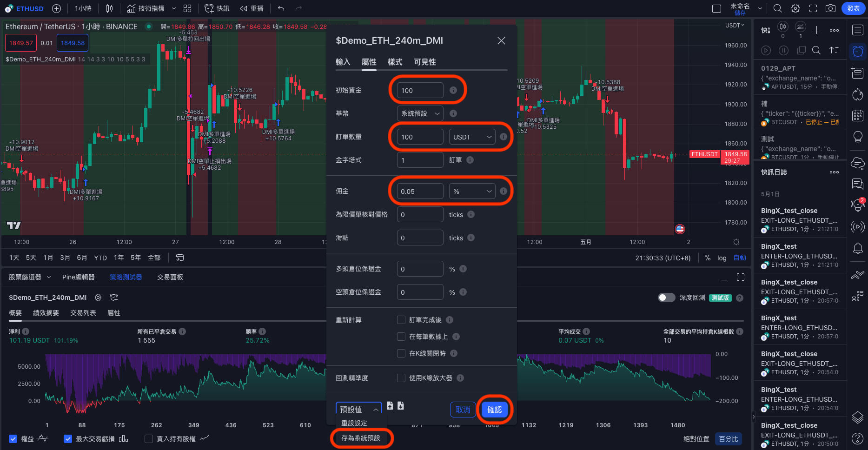The image size is (868, 450).
Task: Close the strategy properties dialog
Action: point(501,41)
